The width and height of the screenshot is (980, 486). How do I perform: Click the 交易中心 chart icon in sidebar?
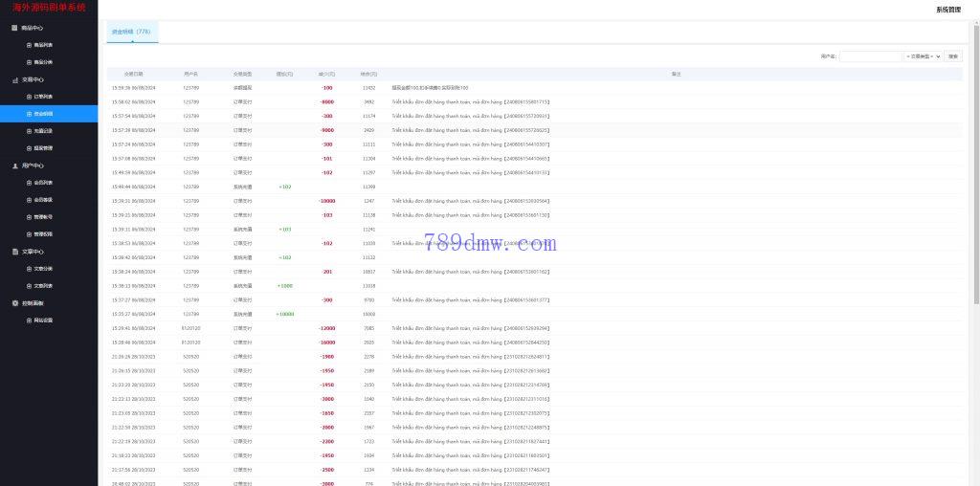coord(14,79)
